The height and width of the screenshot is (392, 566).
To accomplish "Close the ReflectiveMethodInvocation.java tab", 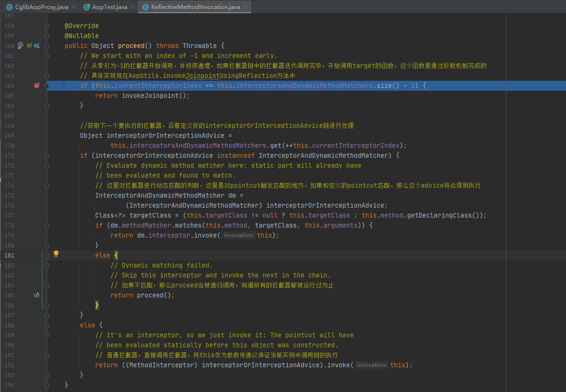I will coord(245,7).
